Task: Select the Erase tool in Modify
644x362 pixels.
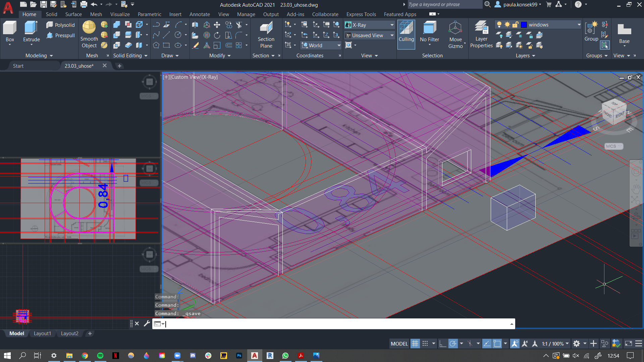Action: click(x=196, y=45)
